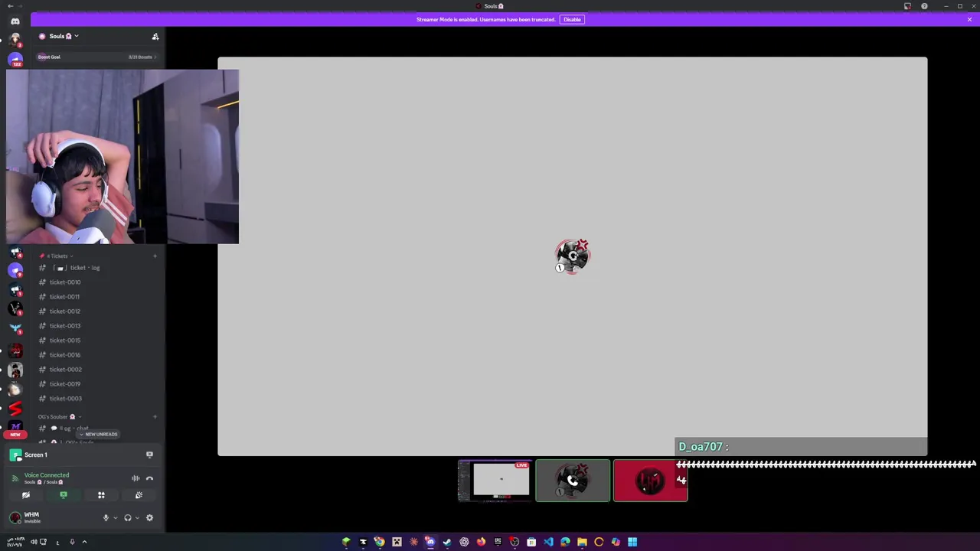The height and width of the screenshot is (551, 980).
Task: Open headphone output options arrow
Action: click(137, 518)
